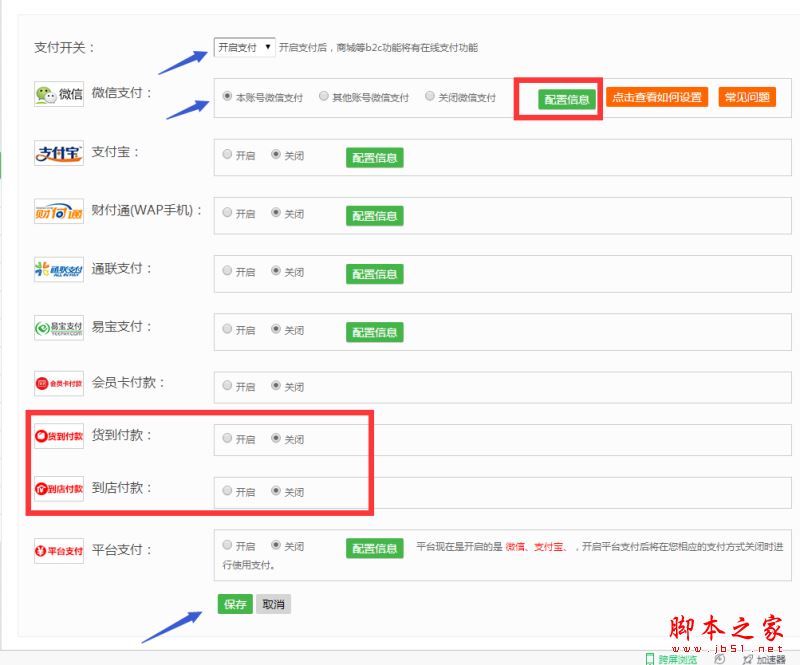Open the 支付开关 dropdown
This screenshot has width=800, height=665.
[244, 47]
